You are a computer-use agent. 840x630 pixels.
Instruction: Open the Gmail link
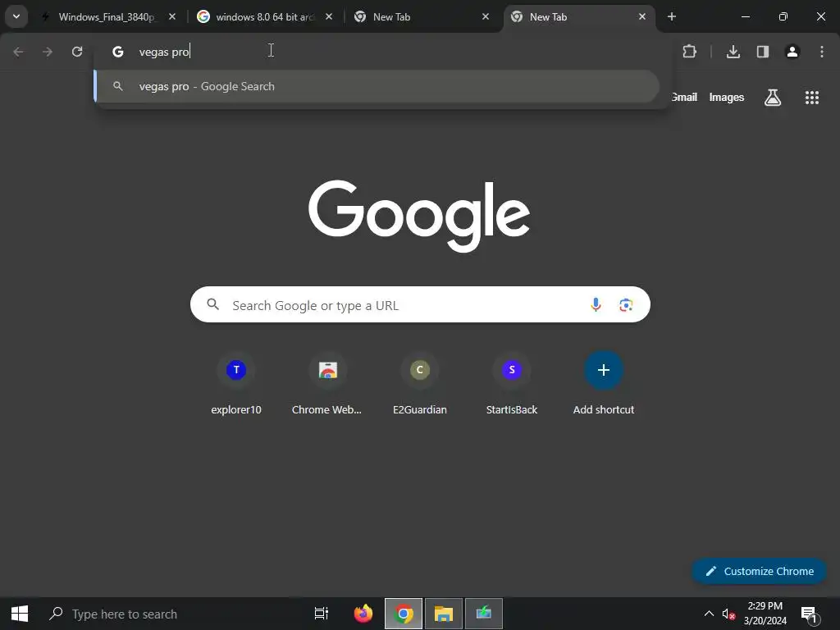coord(684,97)
